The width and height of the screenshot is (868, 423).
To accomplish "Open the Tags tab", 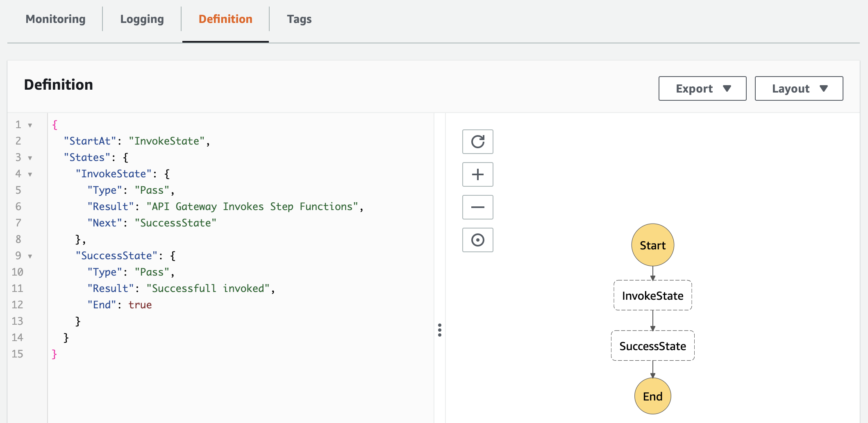I will (x=299, y=19).
